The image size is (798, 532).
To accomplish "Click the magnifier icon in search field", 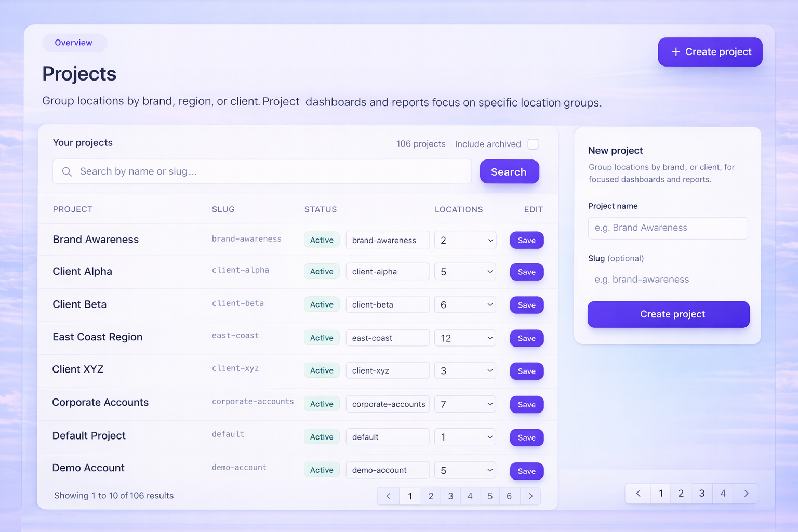I will (x=67, y=172).
